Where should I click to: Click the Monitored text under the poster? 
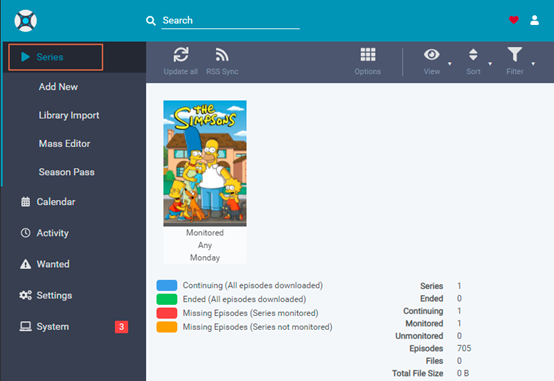[x=205, y=233]
